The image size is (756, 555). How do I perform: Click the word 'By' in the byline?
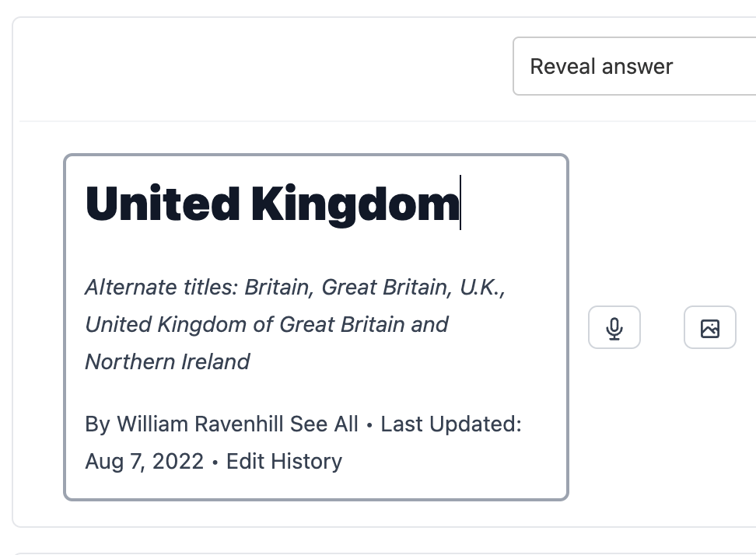point(98,424)
